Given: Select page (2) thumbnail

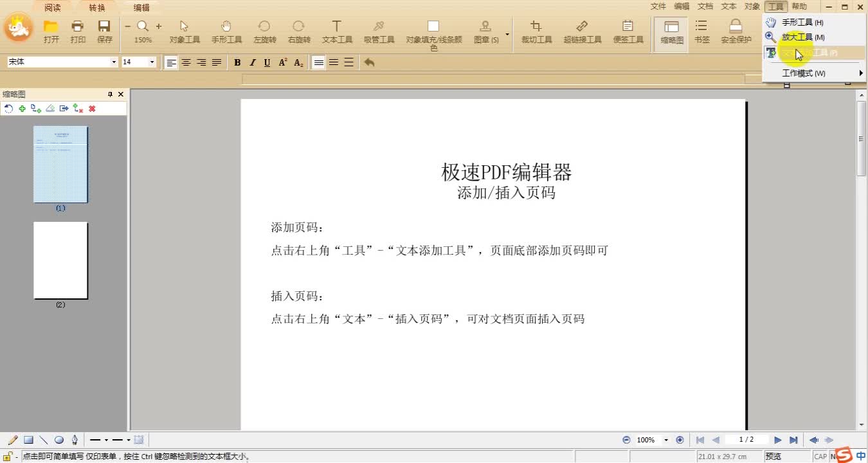Looking at the screenshot, I should [60, 260].
